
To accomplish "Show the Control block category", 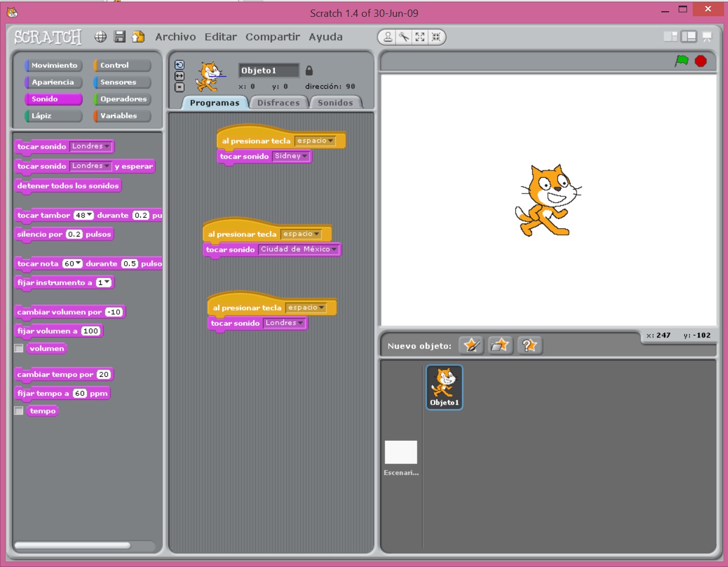I will point(122,66).
